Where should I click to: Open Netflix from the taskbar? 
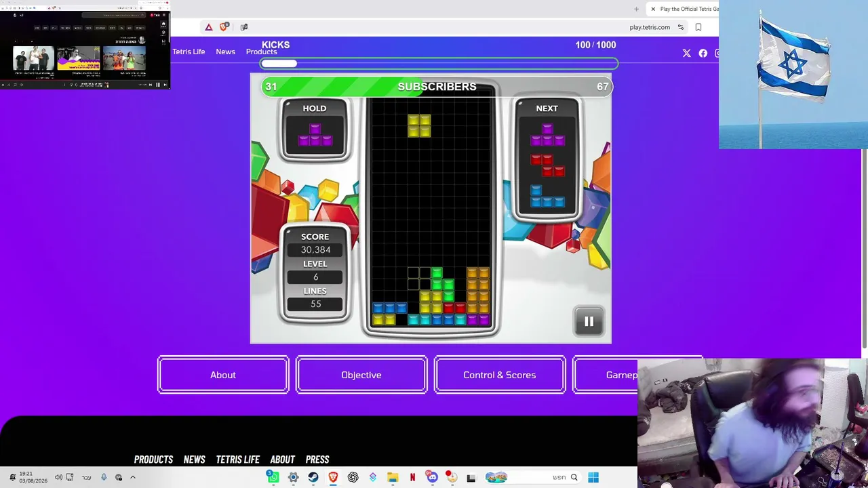412,477
